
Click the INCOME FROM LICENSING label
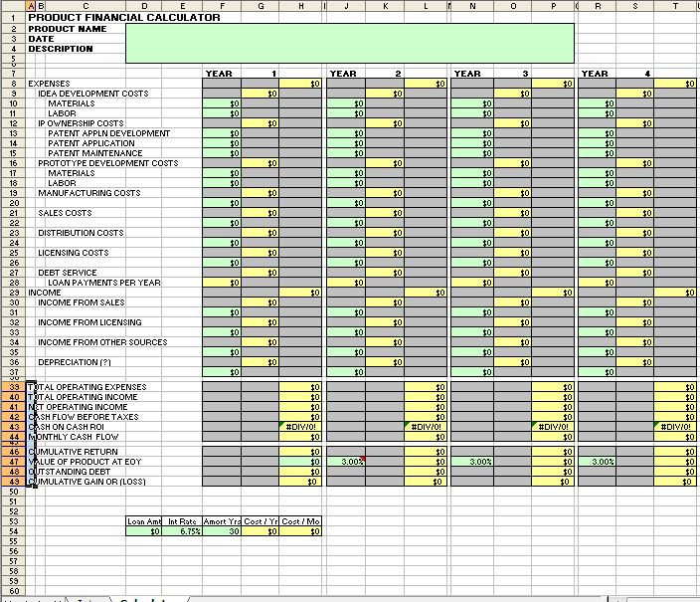pos(89,322)
